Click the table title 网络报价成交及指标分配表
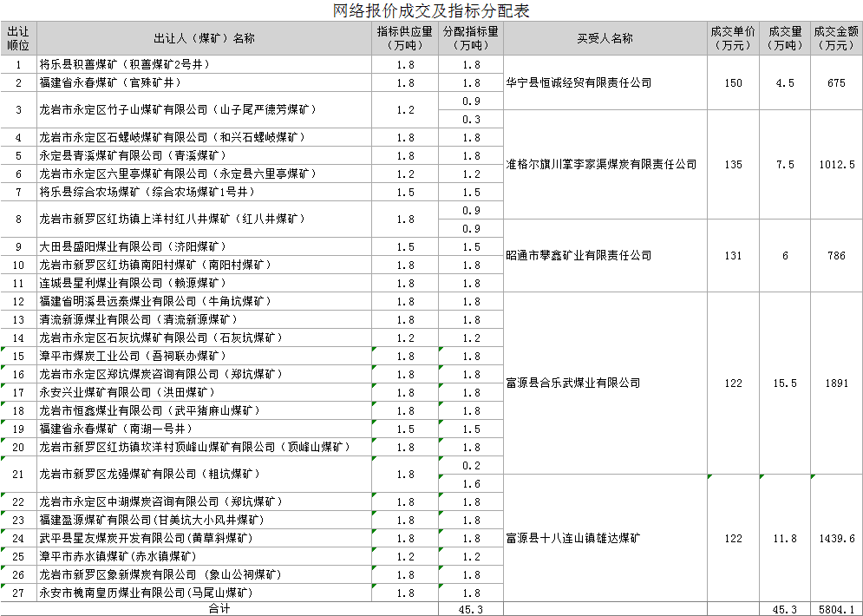This screenshot has height=616, width=863. (x=431, y=10)
